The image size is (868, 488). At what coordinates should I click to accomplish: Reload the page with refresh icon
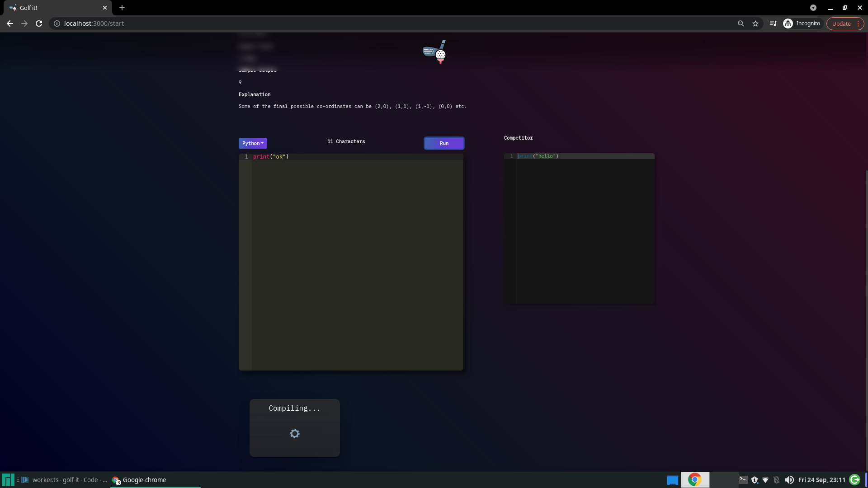[x=39, y=23]
